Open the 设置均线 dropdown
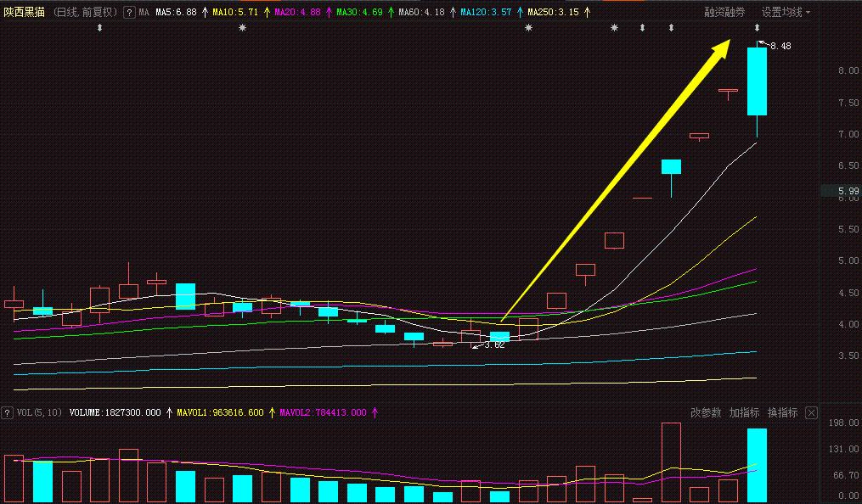The width and height of the screenshot is (862, 504). tap(786, 12)
